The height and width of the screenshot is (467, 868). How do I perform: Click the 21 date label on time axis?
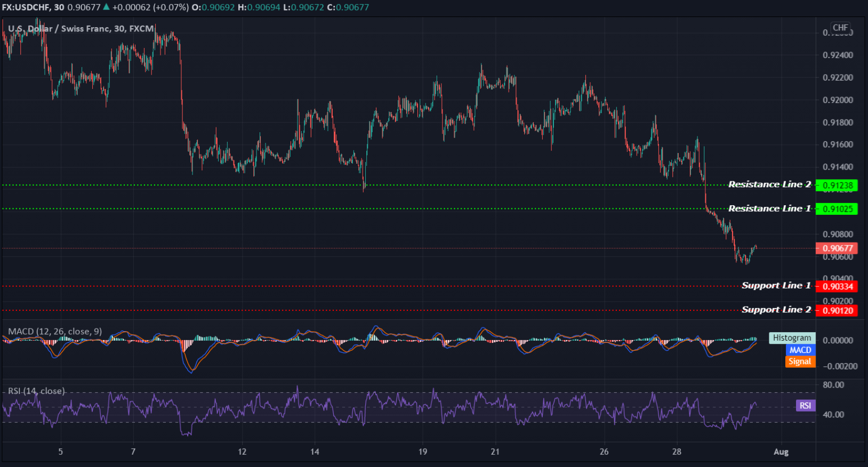click(495, 452)
